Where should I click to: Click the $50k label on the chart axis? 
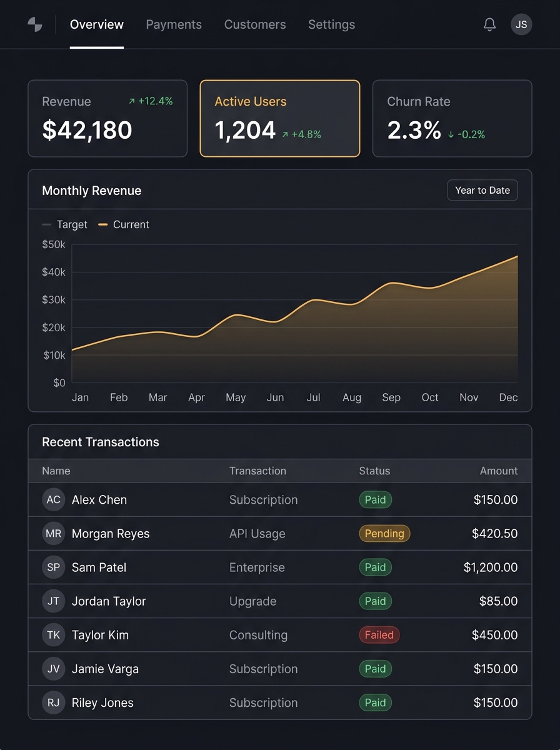(x=53, y=244)
